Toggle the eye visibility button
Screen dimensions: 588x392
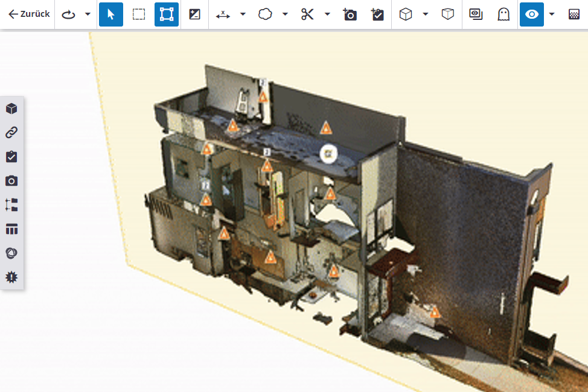(532, 14)
